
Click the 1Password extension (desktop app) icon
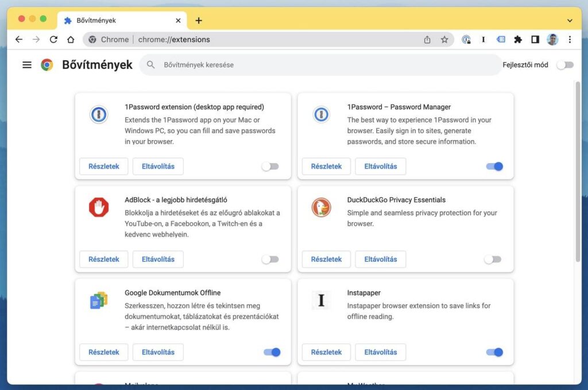pyautogui.click(x=99, y=114)
